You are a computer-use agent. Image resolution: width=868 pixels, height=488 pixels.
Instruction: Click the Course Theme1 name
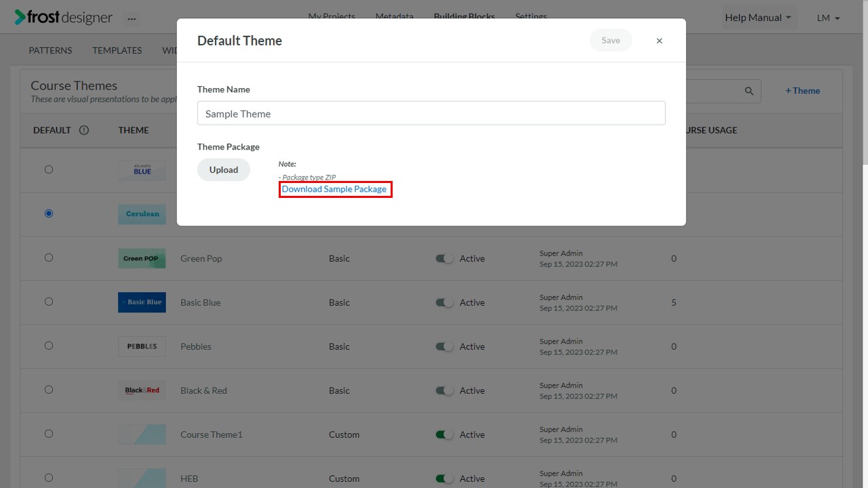(x=212, y=434)
